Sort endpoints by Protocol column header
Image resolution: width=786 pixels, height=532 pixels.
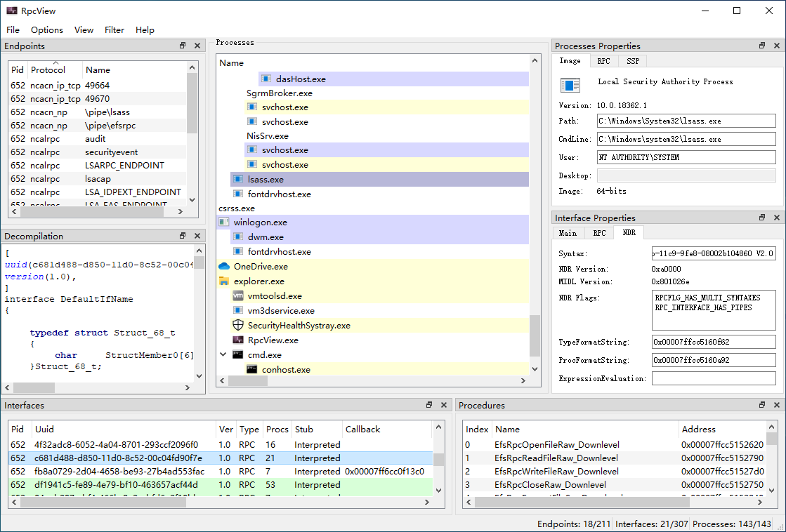pos(55,69)
